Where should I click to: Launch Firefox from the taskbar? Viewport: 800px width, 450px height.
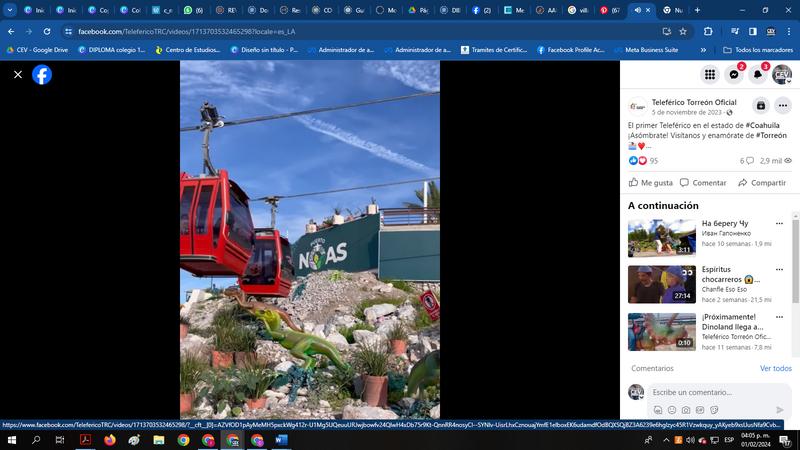(110, 440)
